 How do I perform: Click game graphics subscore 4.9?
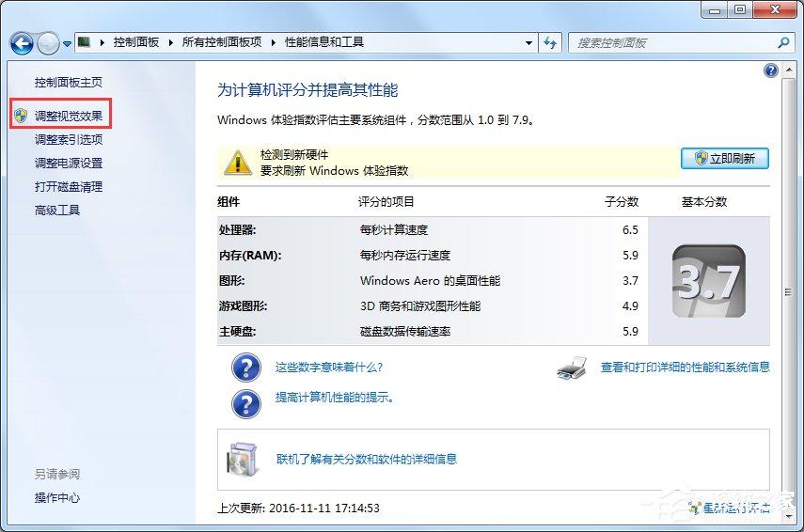630,306
